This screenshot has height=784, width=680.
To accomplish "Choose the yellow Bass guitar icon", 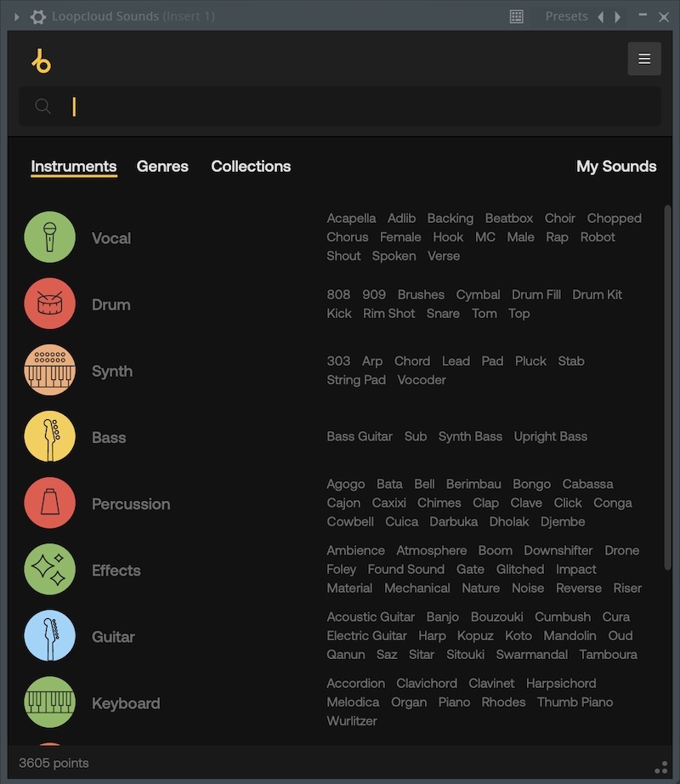I will tap(50, 437).
